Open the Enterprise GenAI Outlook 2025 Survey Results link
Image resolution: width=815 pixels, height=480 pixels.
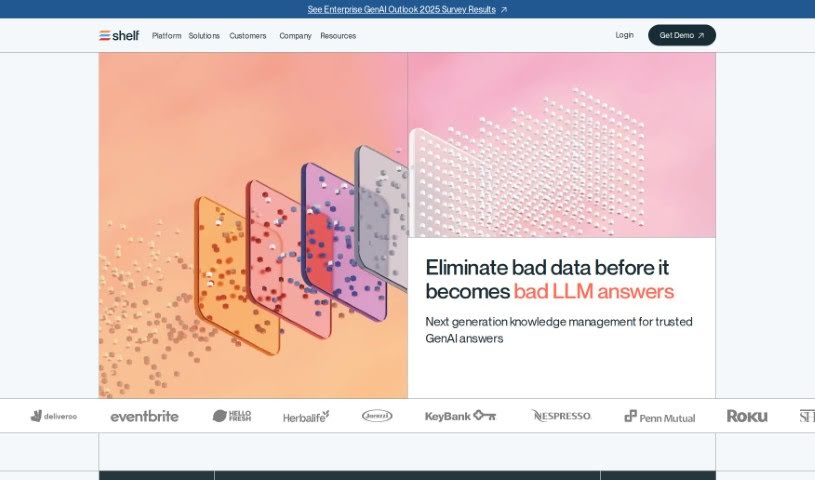(x=401, y=9)
